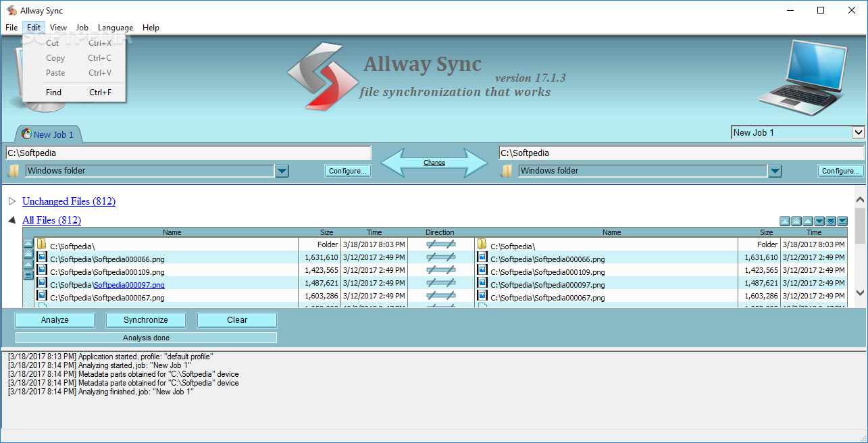Click folder icon of right C:\Softpedia\ row
Screen dimensions: 868x443
pos(482,244)
